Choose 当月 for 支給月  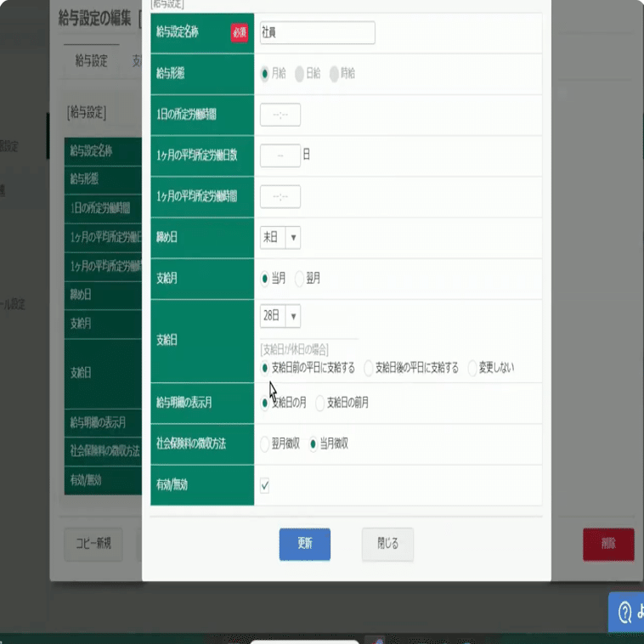265,279
